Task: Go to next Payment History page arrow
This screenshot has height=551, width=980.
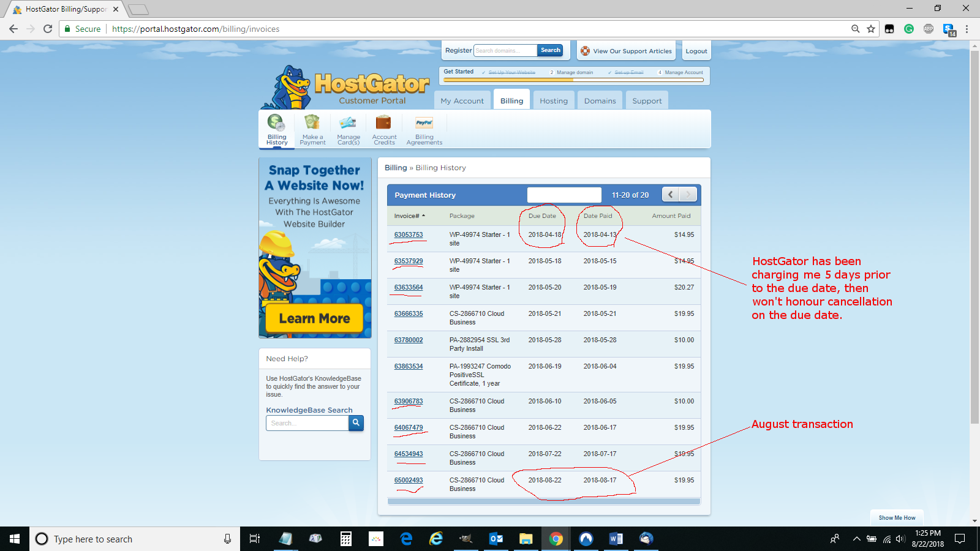Action: pos(688,195)
